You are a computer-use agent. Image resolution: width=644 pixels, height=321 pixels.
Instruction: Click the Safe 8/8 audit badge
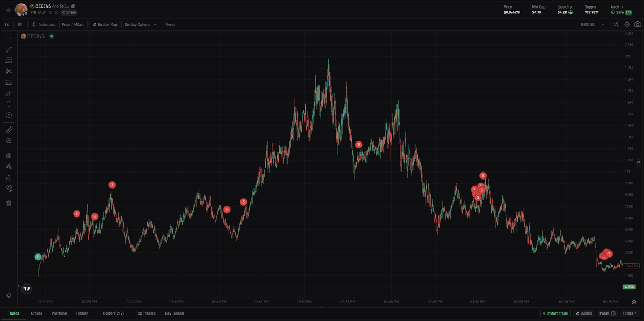click(621, 12)
